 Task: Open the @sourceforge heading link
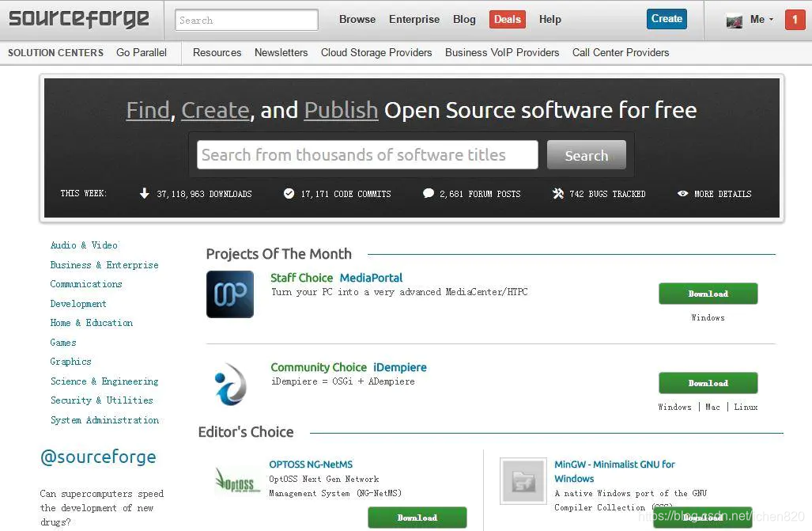[98, 457]
